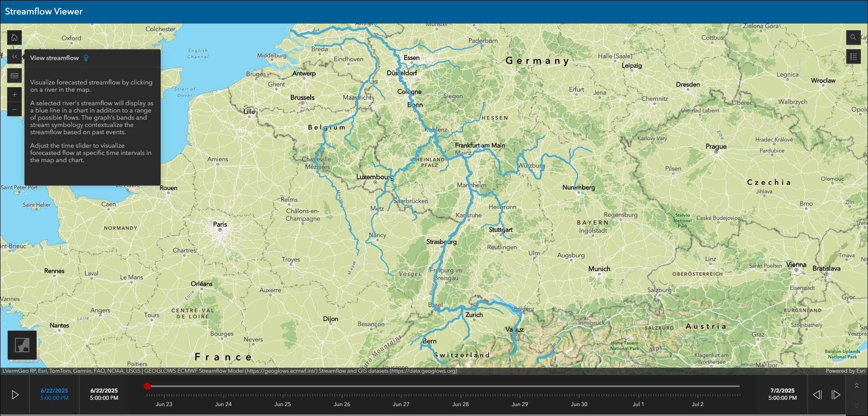This screenshot has width=868, height=416.
Task: Click the Rouen city label
Action: (x=168, y=188)
